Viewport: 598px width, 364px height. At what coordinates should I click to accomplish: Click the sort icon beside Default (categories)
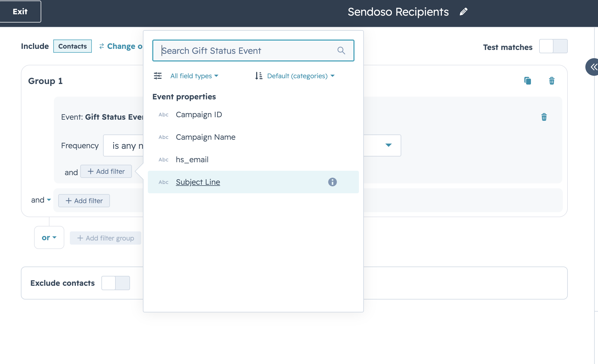259,76
